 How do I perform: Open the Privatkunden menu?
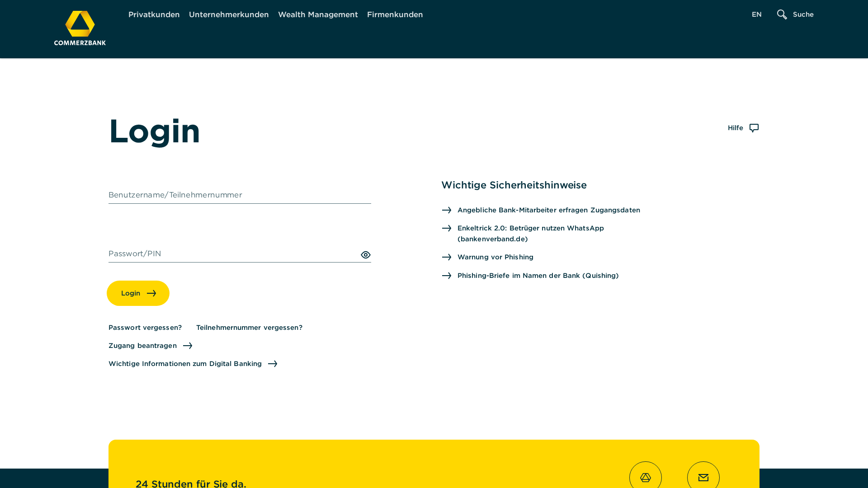[x=154, y=14]
